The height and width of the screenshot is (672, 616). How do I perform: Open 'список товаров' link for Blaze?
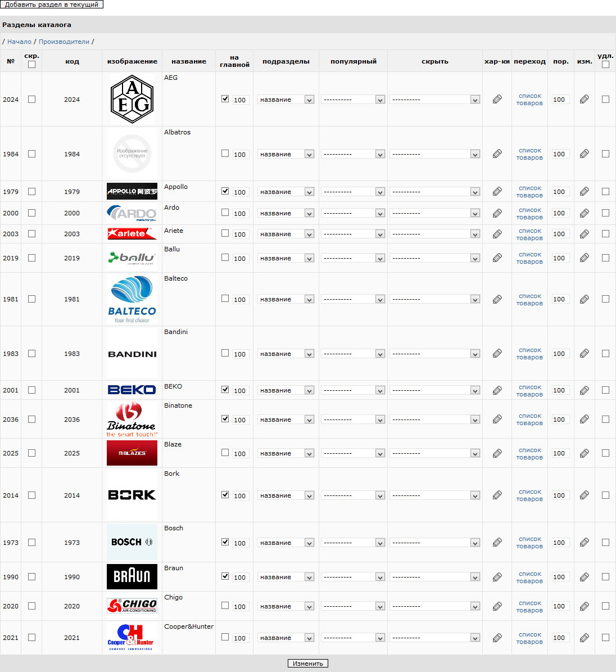point(529,454)
